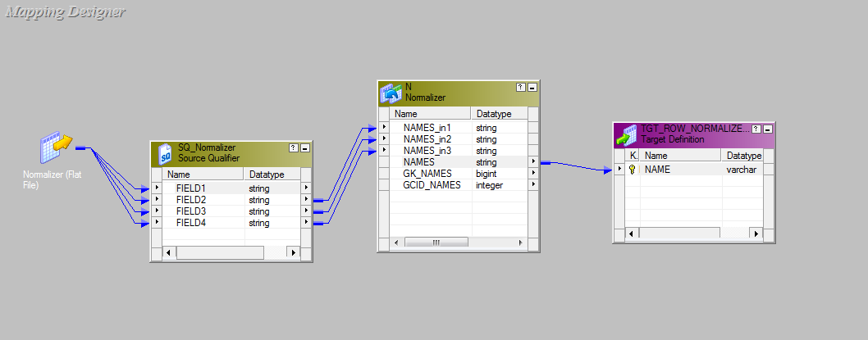The image size is (868, 340).
Task: Click right scroll arrow in SQ_Normalizer box
Action: tap(294, 252)
